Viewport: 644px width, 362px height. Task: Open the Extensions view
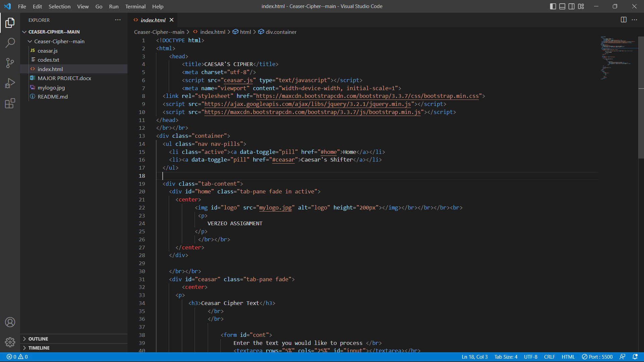coord(10,103)
